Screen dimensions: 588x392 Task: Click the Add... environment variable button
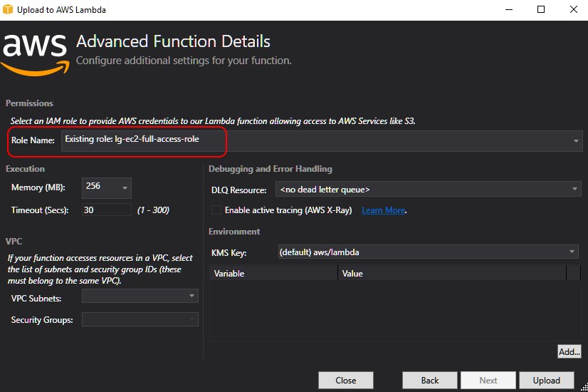[x=569, y=351]
